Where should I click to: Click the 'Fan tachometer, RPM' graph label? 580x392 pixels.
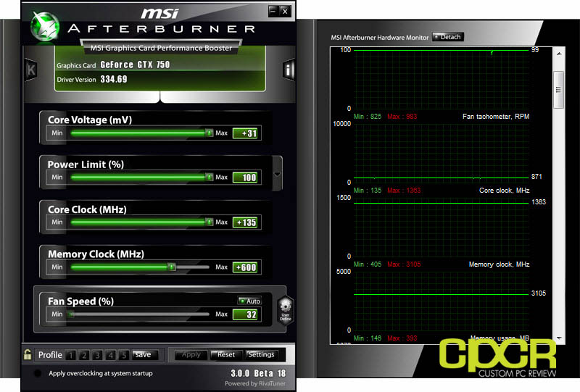(x=496, y=117)
